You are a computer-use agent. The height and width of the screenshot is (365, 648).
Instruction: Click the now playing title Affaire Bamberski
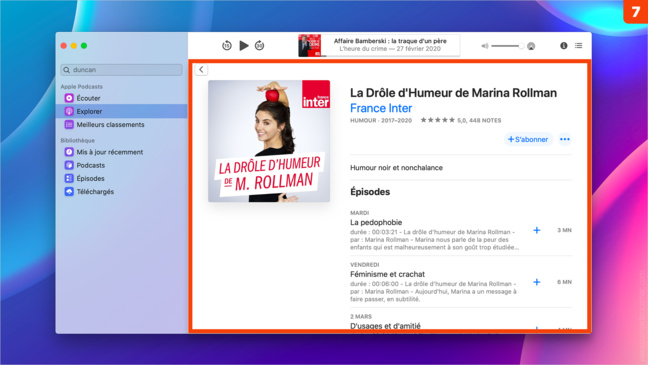(390, 41)
